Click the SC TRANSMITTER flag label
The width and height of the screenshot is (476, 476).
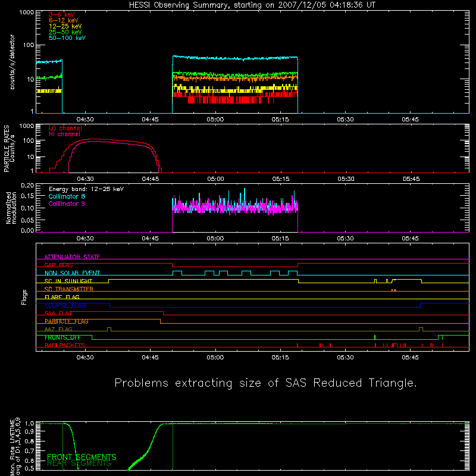point(69,289)
